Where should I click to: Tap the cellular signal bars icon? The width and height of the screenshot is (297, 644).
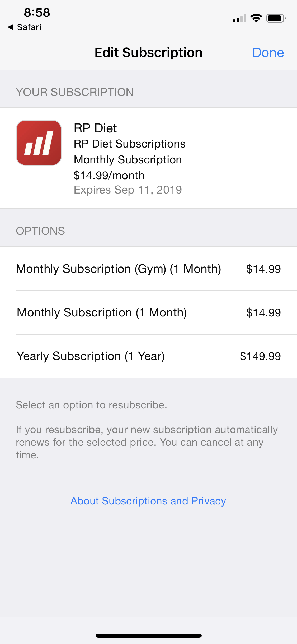(x=239, y=19)
